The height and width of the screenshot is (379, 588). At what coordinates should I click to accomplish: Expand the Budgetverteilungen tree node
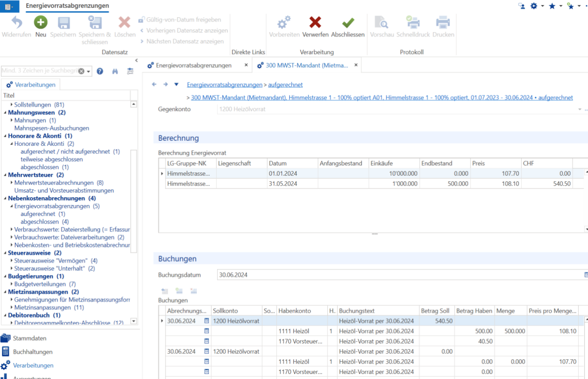coord(12,284)
